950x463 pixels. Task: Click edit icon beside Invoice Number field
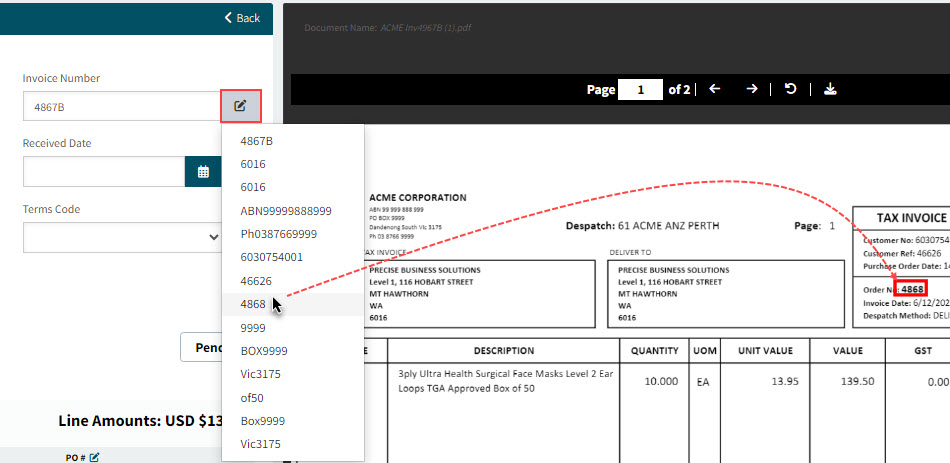pyautogui.click(x=241, y=106)
